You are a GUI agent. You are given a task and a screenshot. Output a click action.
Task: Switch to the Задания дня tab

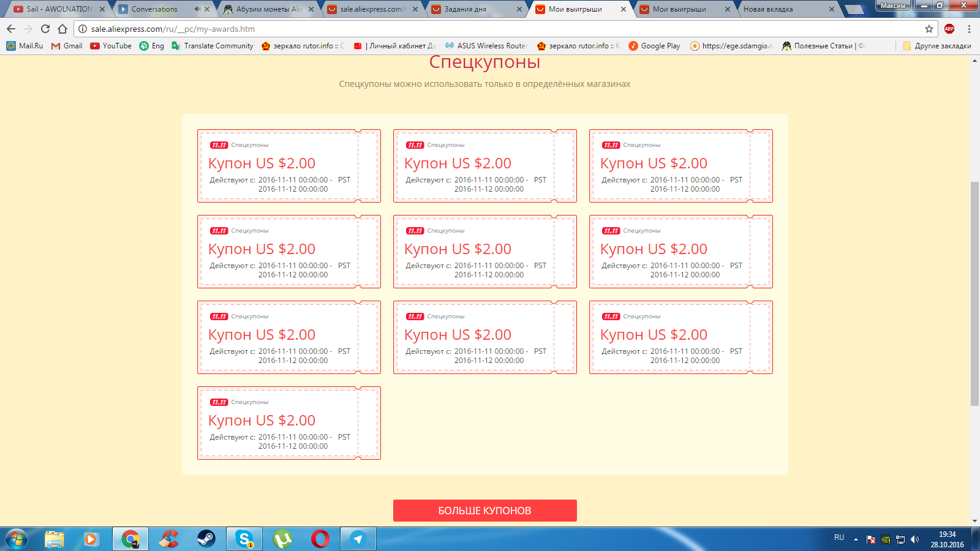[466, 9]
